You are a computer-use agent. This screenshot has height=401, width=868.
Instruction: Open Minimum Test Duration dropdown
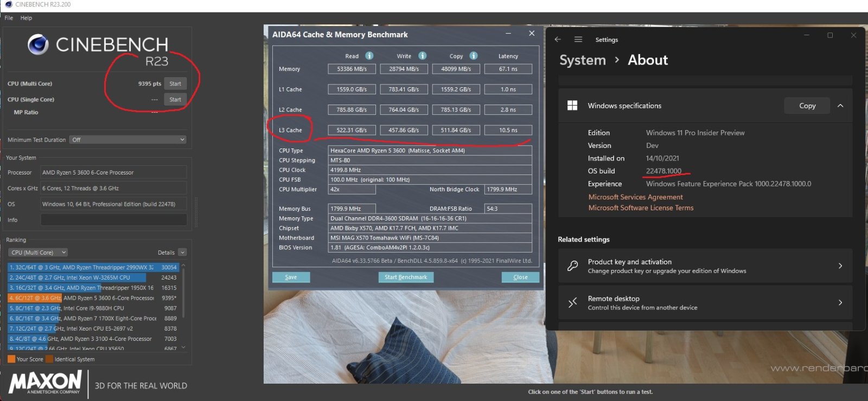(x=128, y=140)
